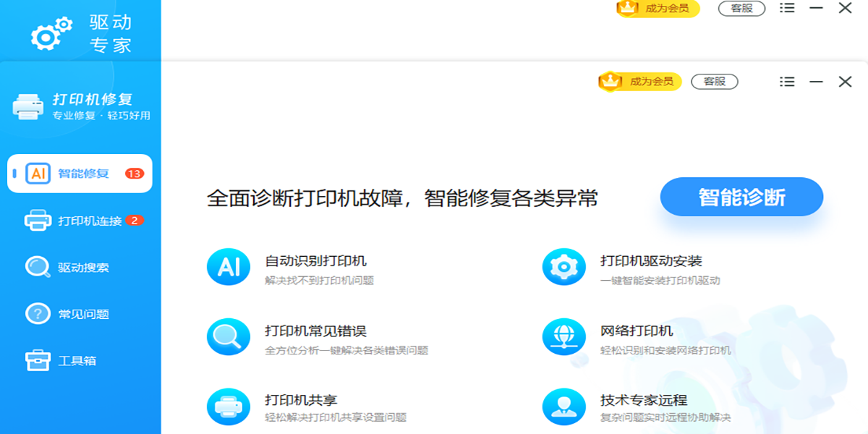This screenshot has height=434, width=868.
Task: Close the front printer repair window
Action: [845, 82]
